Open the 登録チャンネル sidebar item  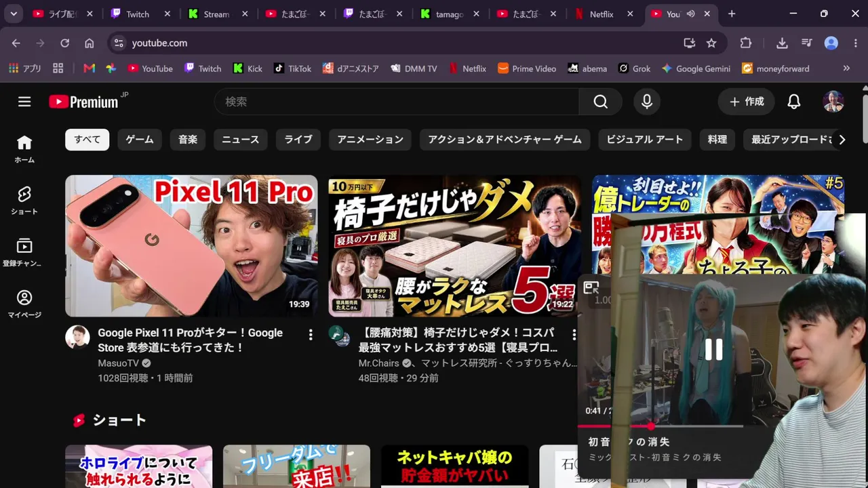tap(24, 252)
